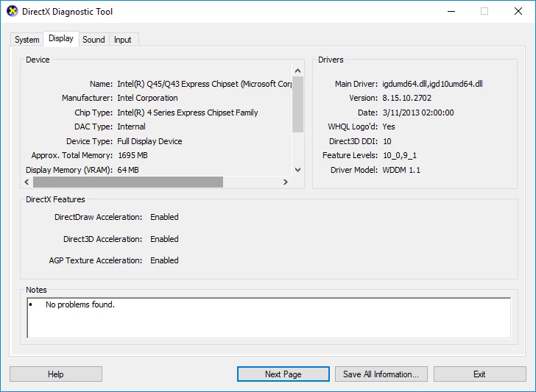Click Device list scroll up arrow
The image size is (536, 392).
coord(297,71)
